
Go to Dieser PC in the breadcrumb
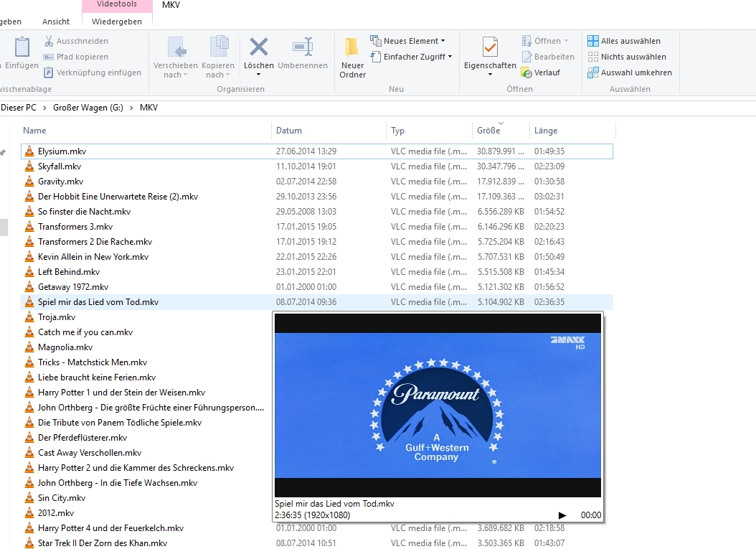[19, 108]
